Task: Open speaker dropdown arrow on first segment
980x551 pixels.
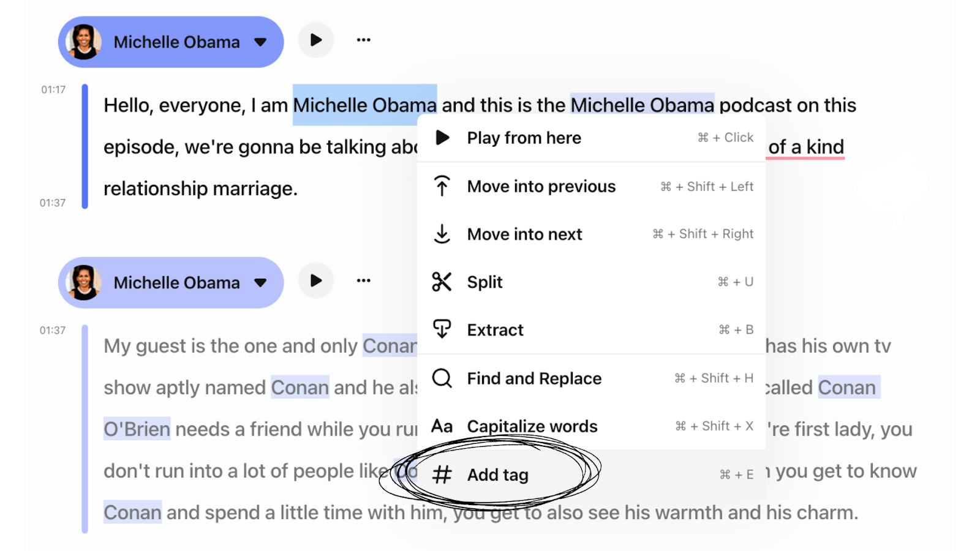Action: (x=260, y=42)
